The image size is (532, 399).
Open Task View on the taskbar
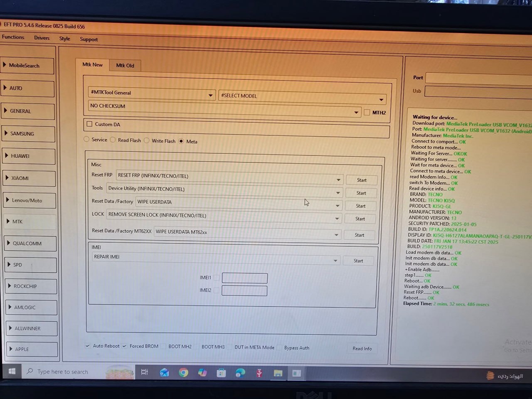click(x=145, y=372)
